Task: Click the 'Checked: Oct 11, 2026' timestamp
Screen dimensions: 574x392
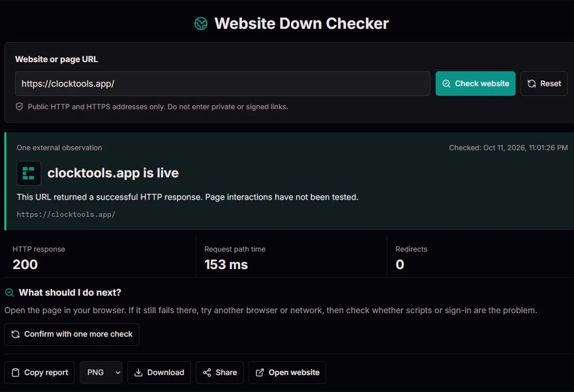Action: pyautogui.click(x=508, y=148)
